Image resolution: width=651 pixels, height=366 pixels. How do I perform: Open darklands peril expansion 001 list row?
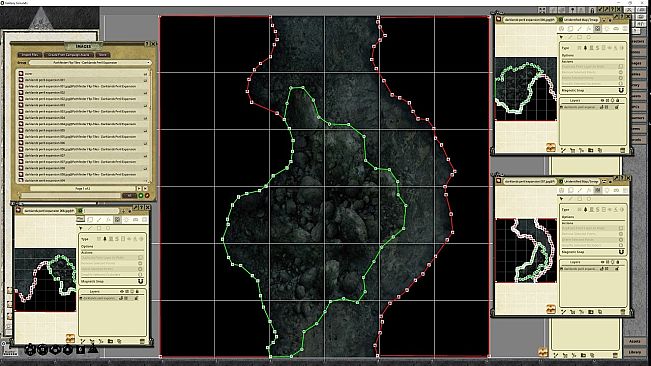(x=83, y=80)
